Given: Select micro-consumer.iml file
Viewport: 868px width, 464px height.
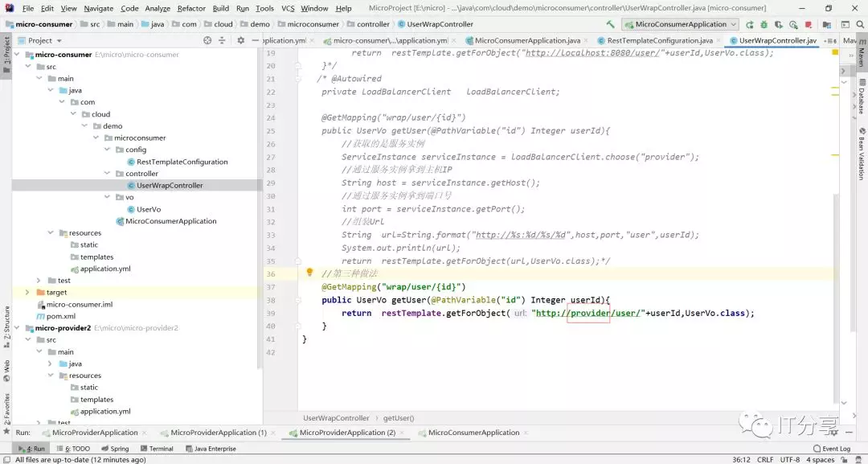Looking at the screenshot, I should coord(79,304).
